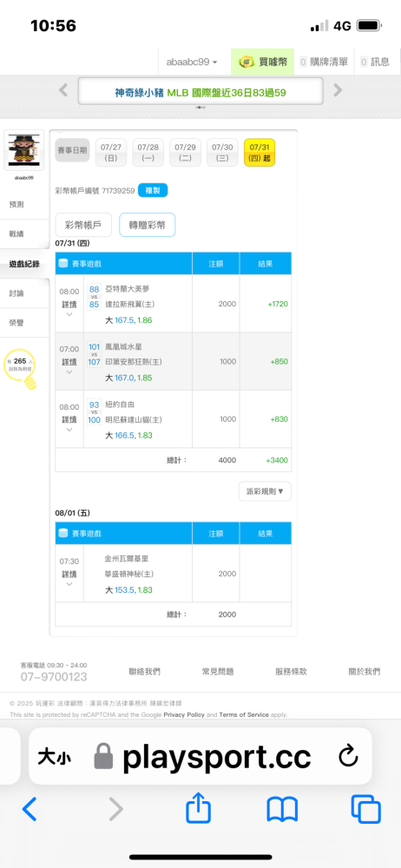Open the 派彩規則 dropdown
Viewport: 401px width, 868px height.
point(265,490)
